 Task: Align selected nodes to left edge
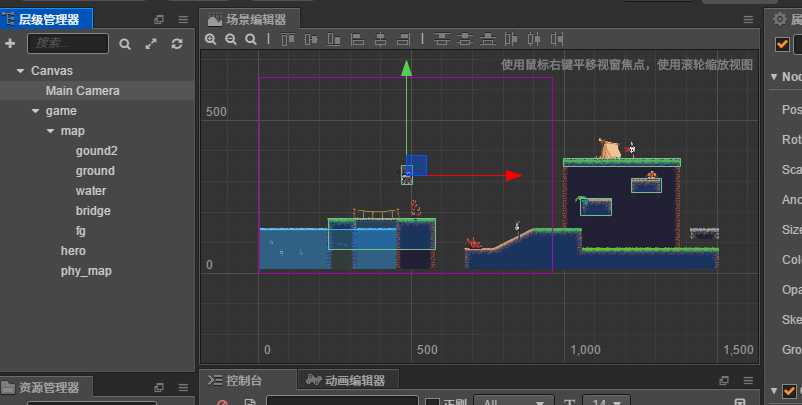click(x=358, y=39)
